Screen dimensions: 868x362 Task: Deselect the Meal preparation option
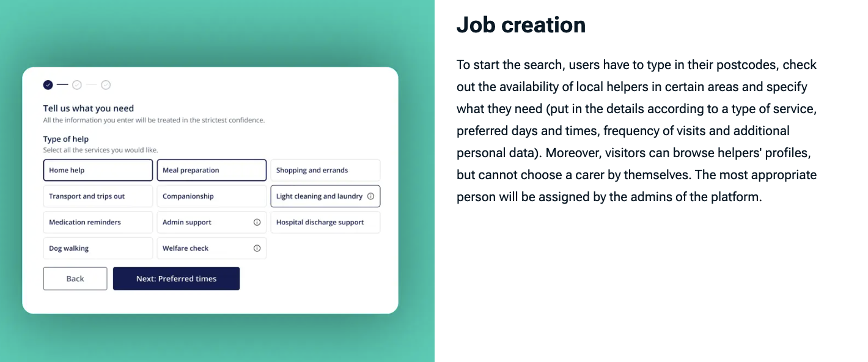pos(211,171)
